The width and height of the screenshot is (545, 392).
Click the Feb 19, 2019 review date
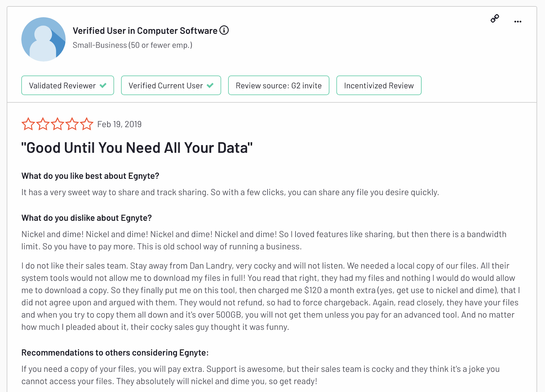point(119,124)
